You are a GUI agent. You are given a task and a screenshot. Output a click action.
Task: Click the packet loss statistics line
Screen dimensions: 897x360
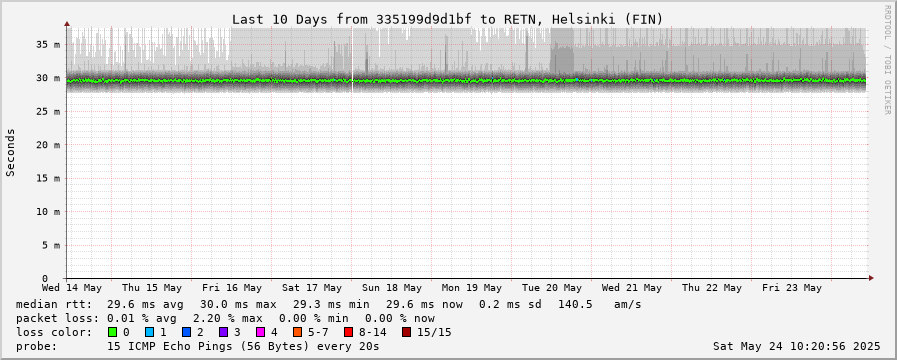click(225, 318)
